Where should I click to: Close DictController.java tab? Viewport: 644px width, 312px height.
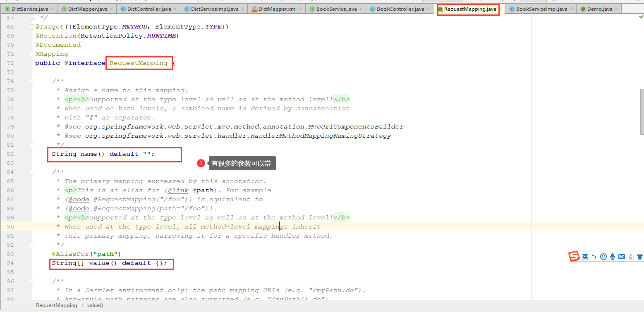(175, 9)
